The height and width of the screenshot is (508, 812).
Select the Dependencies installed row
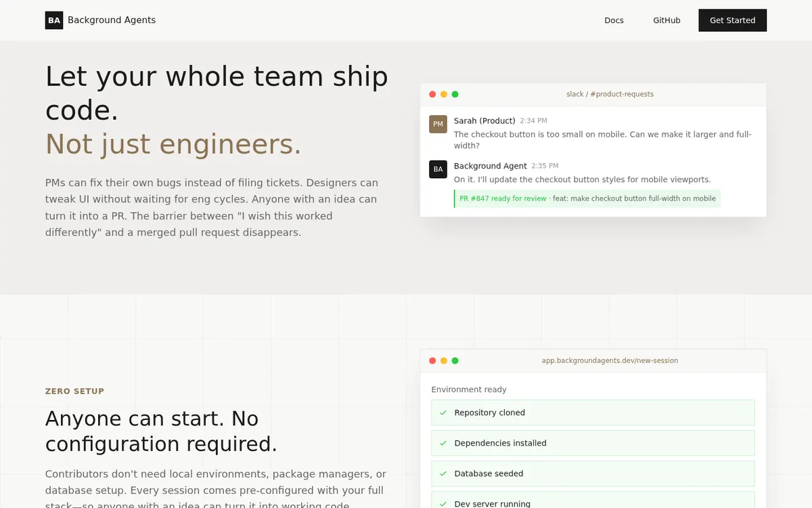coord(593,443)
